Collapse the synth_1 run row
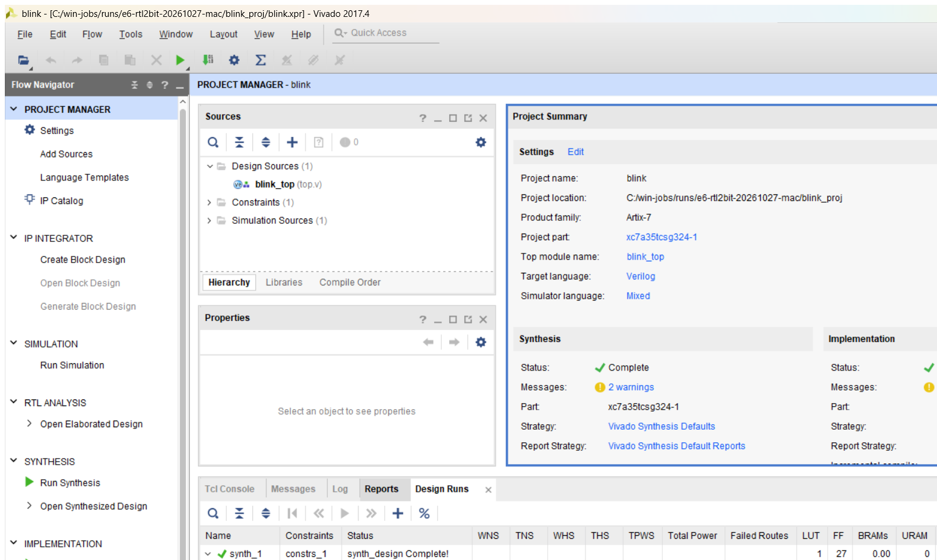937x560 pixels. point(208,554)
